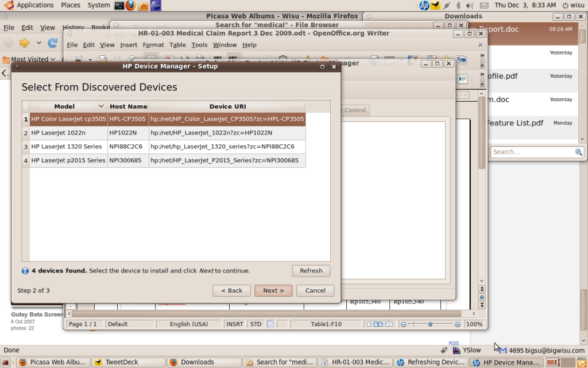Click the blue globe launcher icon
The width and height of the screenshot is (588, 368).
(155, 5)
